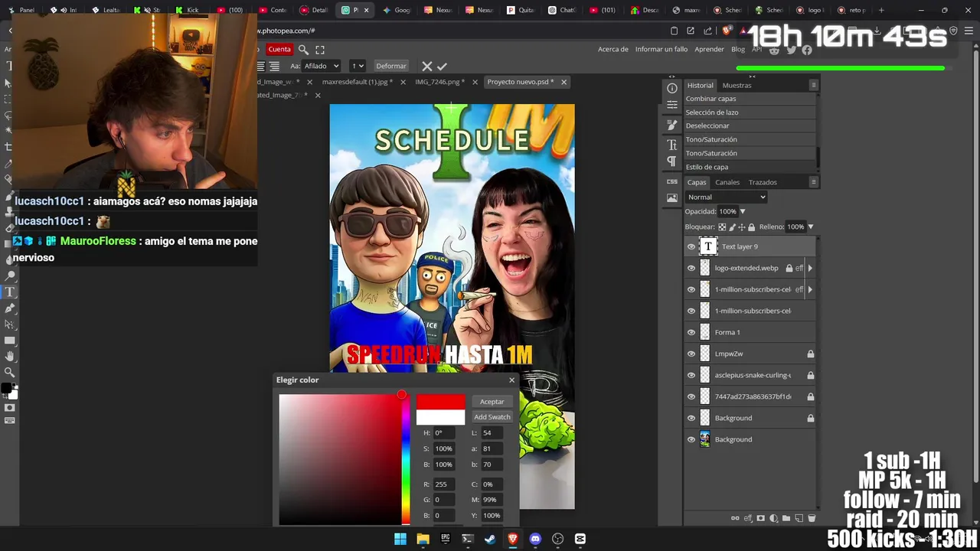Cancel the text edit with the X icon

tap(427, 66)
